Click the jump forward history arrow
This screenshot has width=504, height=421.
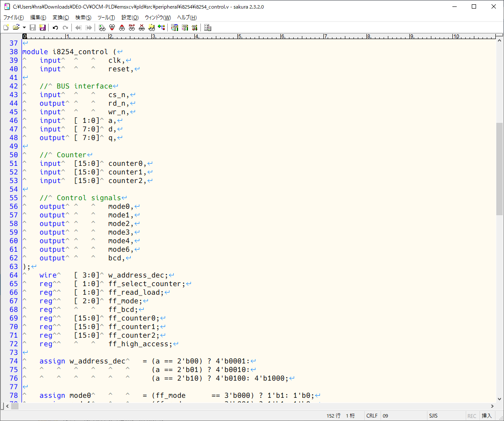[x=89, y=27]
